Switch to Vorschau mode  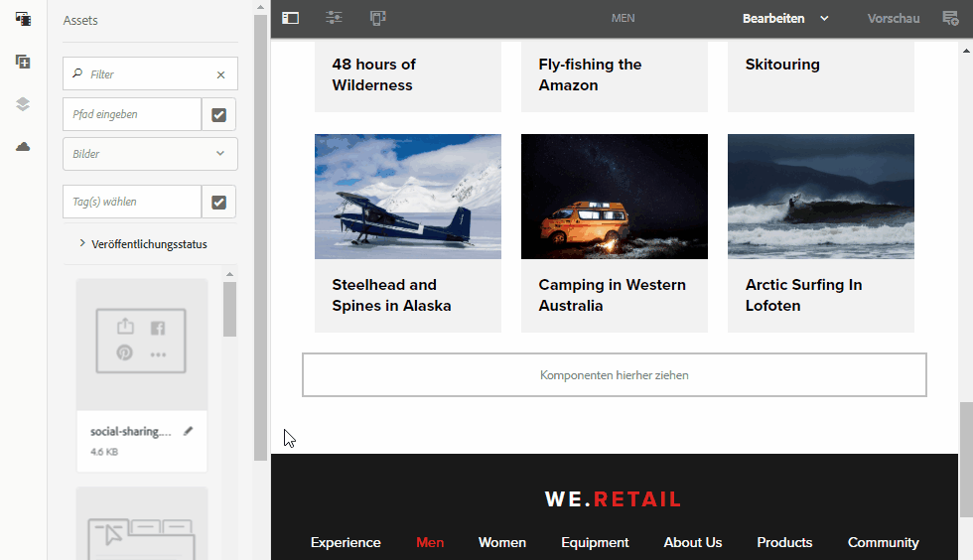pos(894,19)
